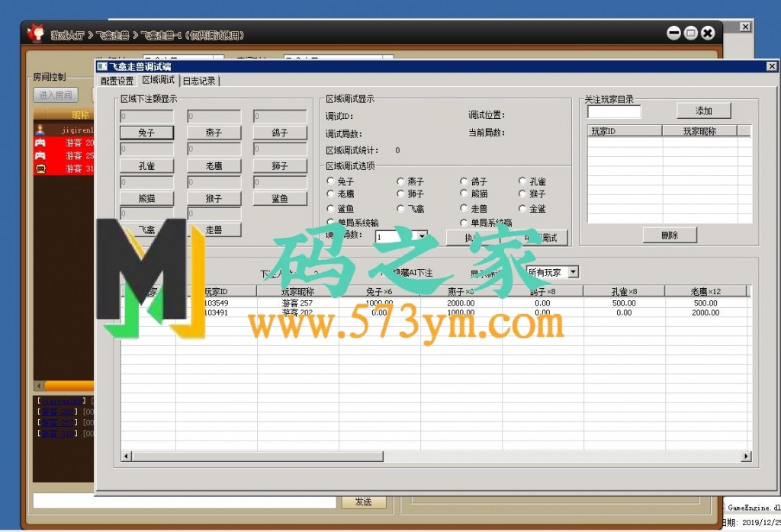Click the 燕子 button in 区域下注额显示
Viewport: 781px width, 532px height.
tap(214, 133)
